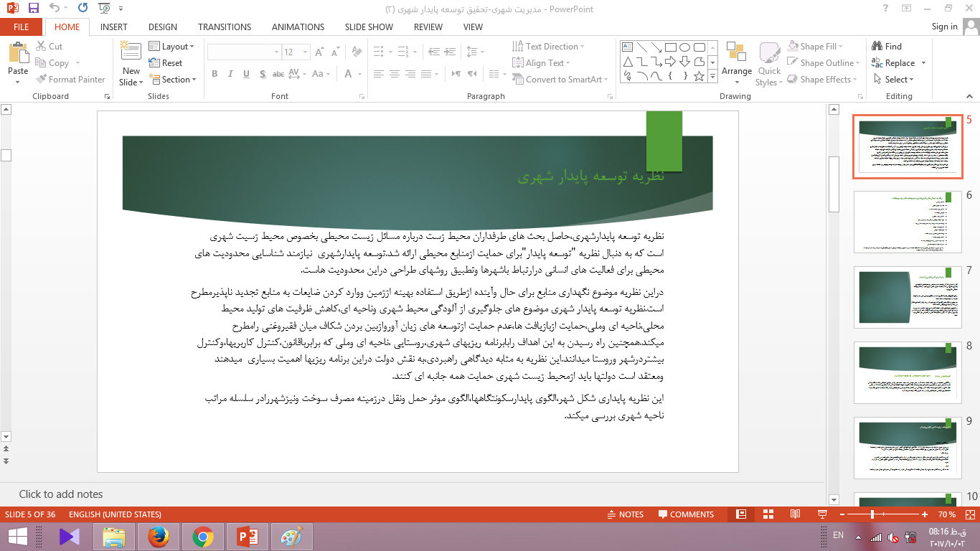This screenshot has height=551, width=980.
Task: Switch to the SLIDE SHOW tab
Action: coord(369,27)
